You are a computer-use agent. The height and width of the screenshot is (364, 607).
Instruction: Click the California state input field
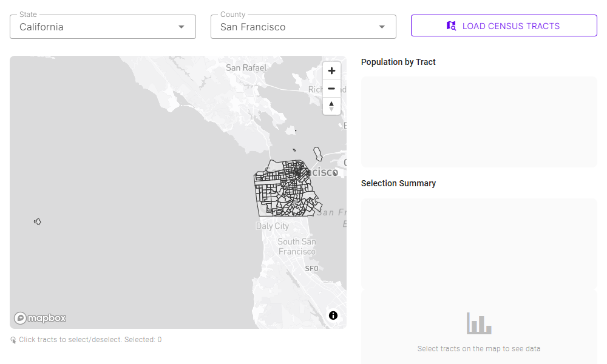[x=91, y=27]
